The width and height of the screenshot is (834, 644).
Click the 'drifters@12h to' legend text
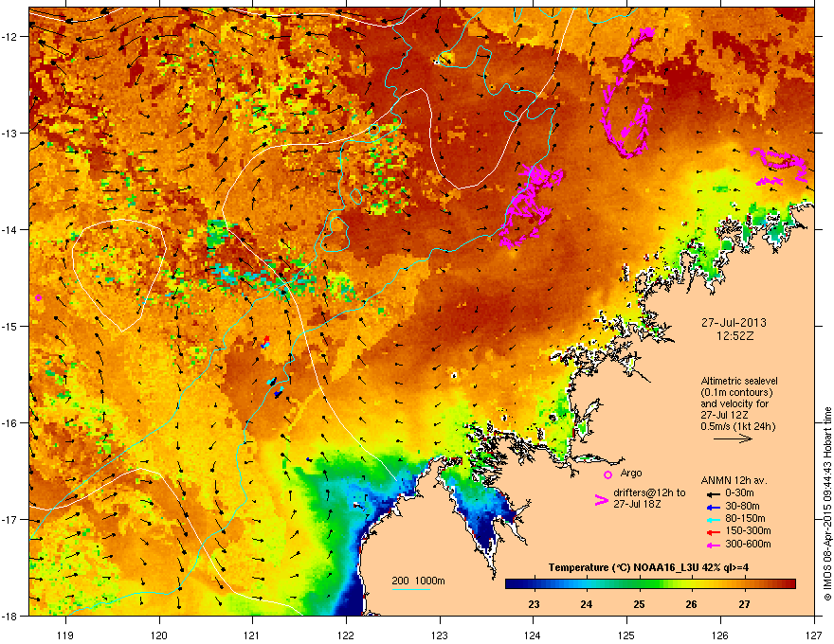tap(649, 492)
